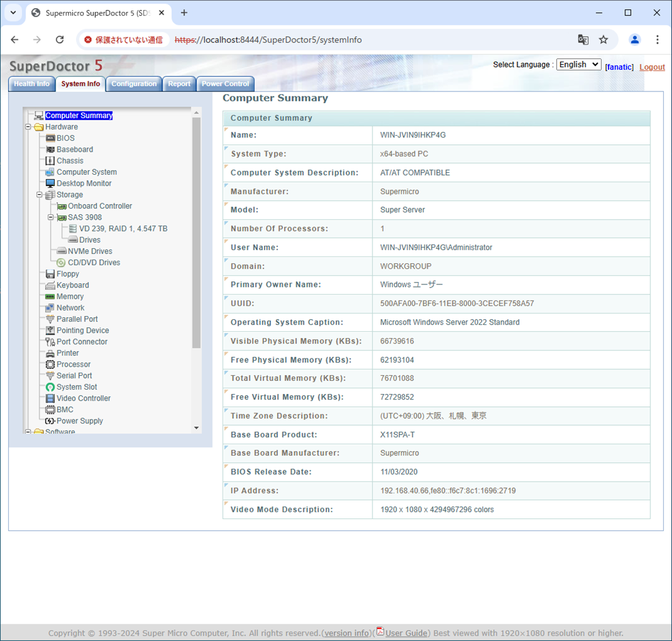Click the tree panel scroll up arrow
The image size is (672, 641).
pyautogui.click(x=196, y=113)
